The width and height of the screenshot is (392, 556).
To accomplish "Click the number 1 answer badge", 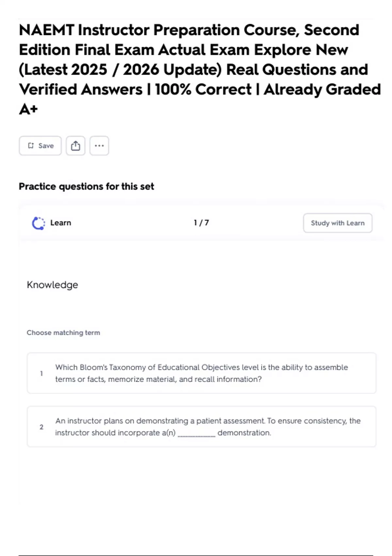I will [41, 374].
